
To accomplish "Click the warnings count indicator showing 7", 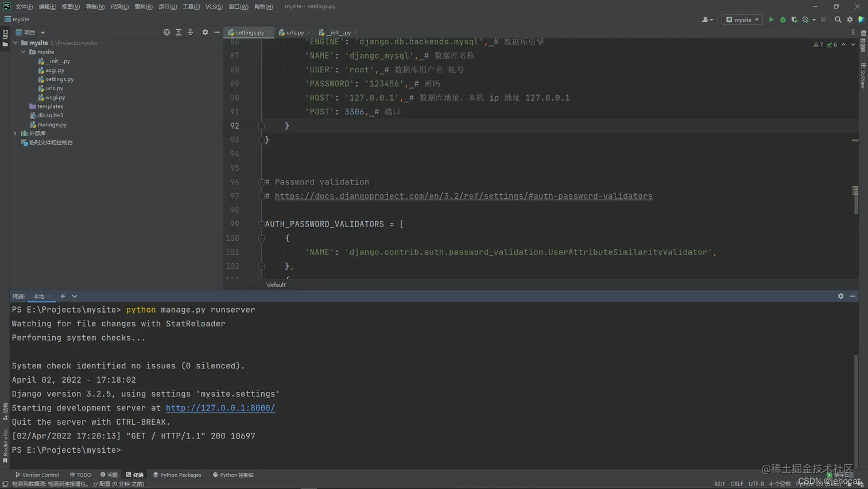I will [818, 44].
